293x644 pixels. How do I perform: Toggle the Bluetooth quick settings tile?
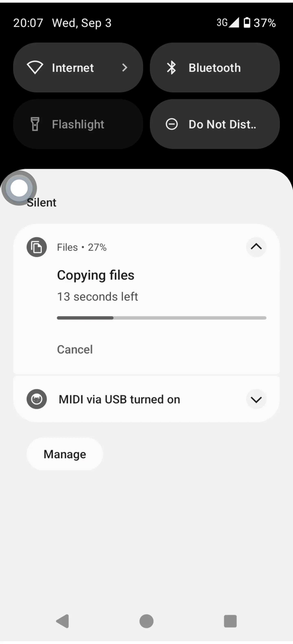(215, 67)
